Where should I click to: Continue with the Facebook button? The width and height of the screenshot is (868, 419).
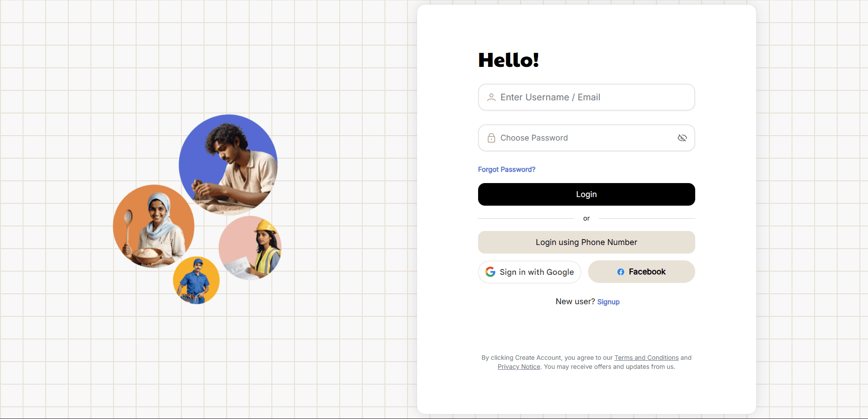641,272
